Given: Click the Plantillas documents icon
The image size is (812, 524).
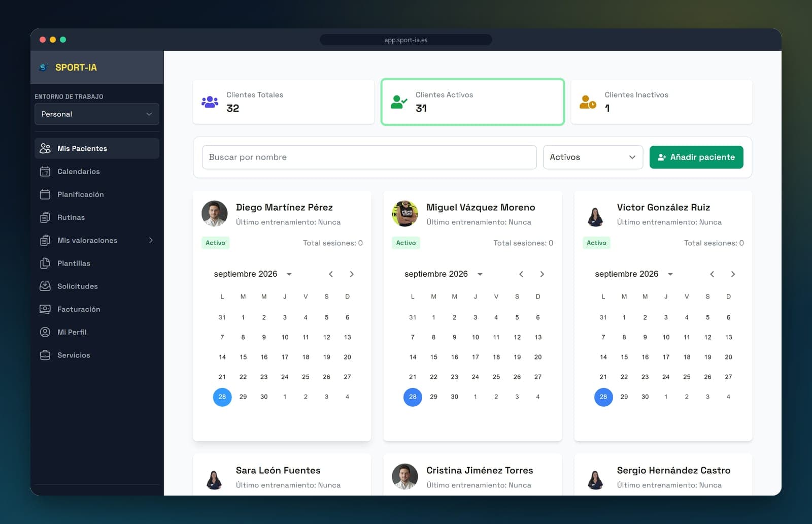Looking at the screenshot, I should tap(45, 263).
